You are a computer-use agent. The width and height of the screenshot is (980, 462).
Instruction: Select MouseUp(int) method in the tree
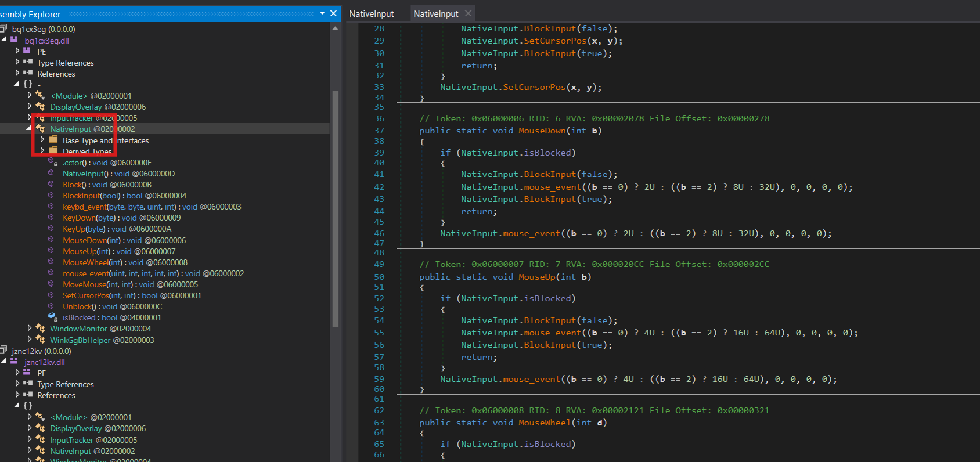pos(119,251)
